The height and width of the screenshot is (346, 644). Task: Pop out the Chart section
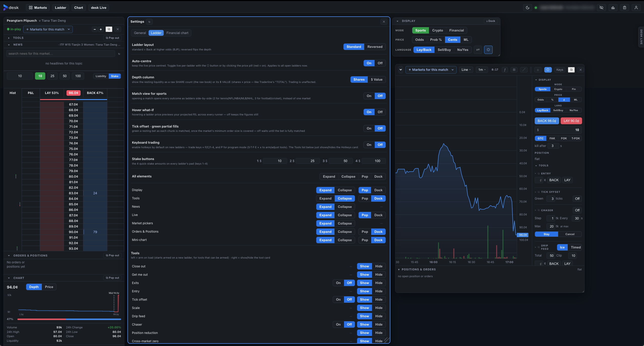[112, 278]
